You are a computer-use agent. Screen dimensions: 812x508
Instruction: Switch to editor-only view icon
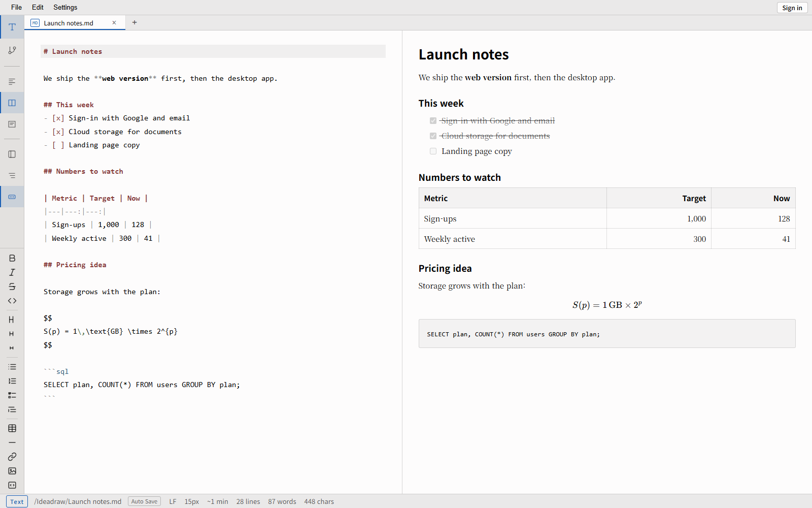tap(12, 81)
